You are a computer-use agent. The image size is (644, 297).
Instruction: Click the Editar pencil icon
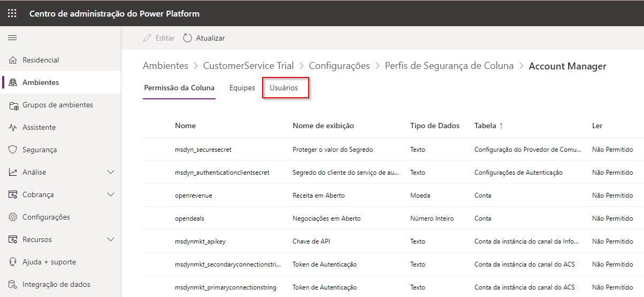pos(147,38)
